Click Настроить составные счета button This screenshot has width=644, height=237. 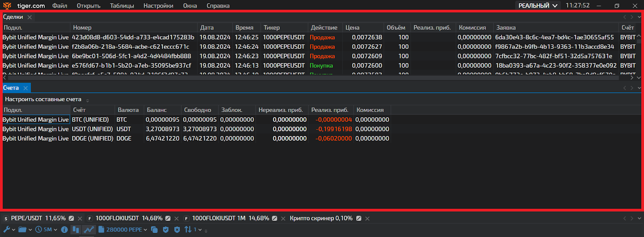click(x=43, y=99)
